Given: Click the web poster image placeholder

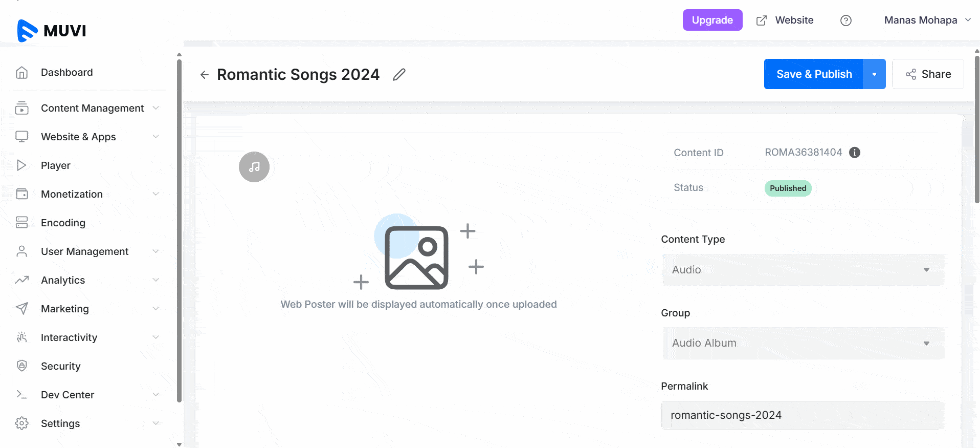Looking at the screenshot, I should [416, 258].
